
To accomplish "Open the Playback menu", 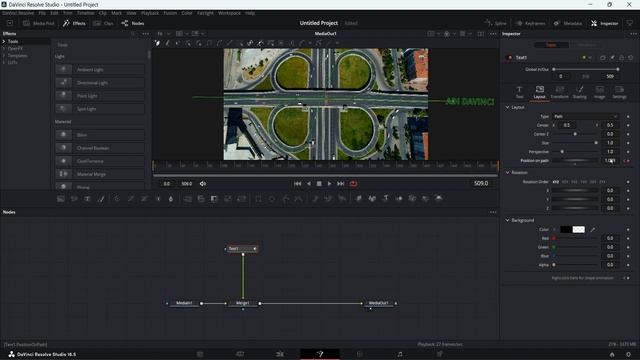I will [x=150, y=13].
